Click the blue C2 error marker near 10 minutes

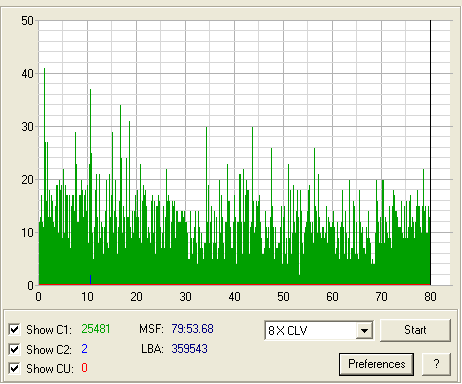(90, 279)
